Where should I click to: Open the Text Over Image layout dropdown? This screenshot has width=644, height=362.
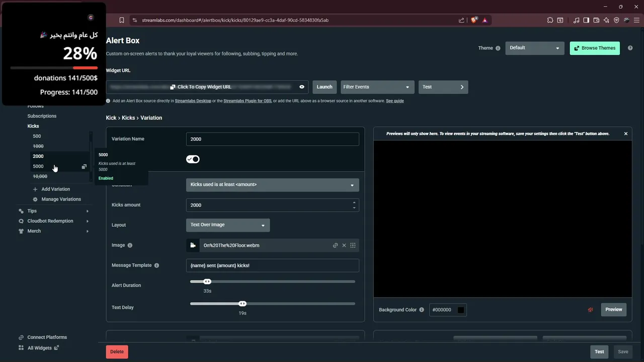click(228, 225)
